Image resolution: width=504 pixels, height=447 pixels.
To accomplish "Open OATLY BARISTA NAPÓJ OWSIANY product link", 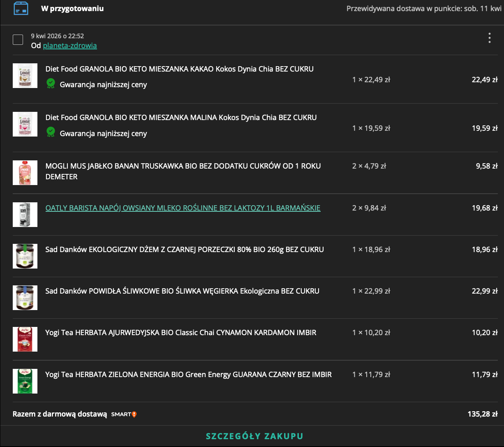I will [183, 208].
